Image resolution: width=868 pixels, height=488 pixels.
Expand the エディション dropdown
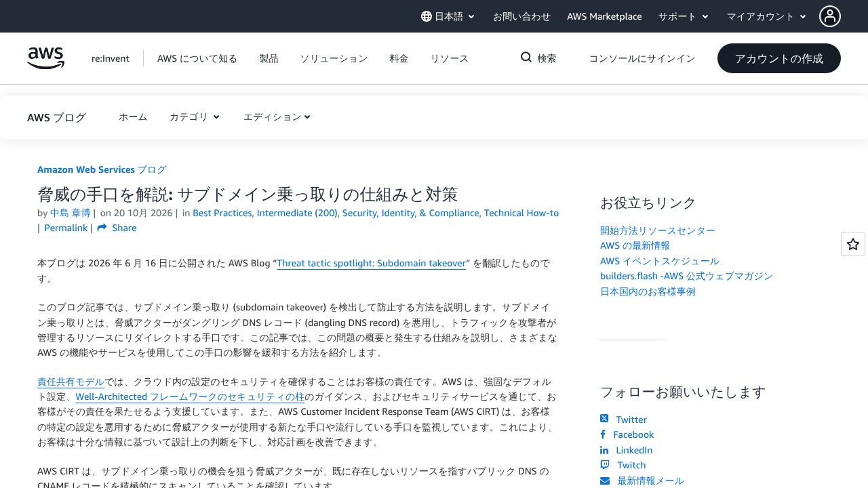277,117
